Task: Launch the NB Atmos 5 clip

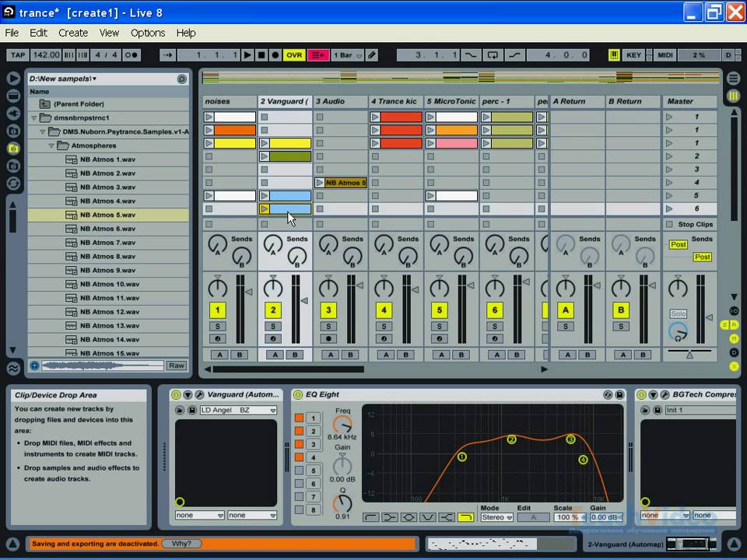Action: pos(319,183)
